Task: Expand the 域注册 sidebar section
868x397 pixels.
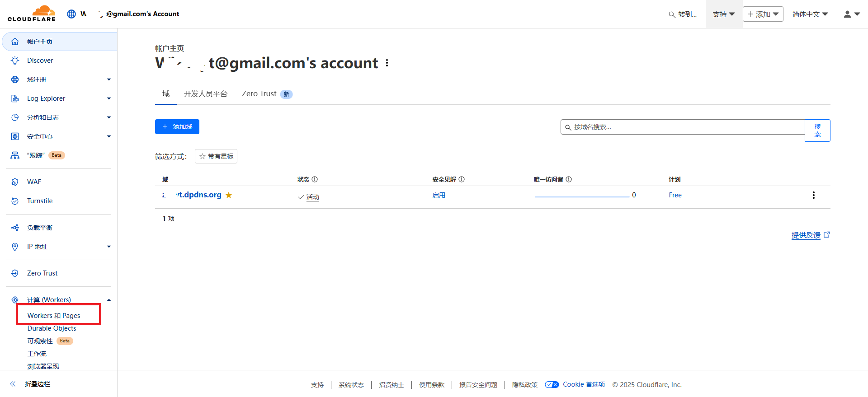Action: pyautogui.click(x=108, y=79)
